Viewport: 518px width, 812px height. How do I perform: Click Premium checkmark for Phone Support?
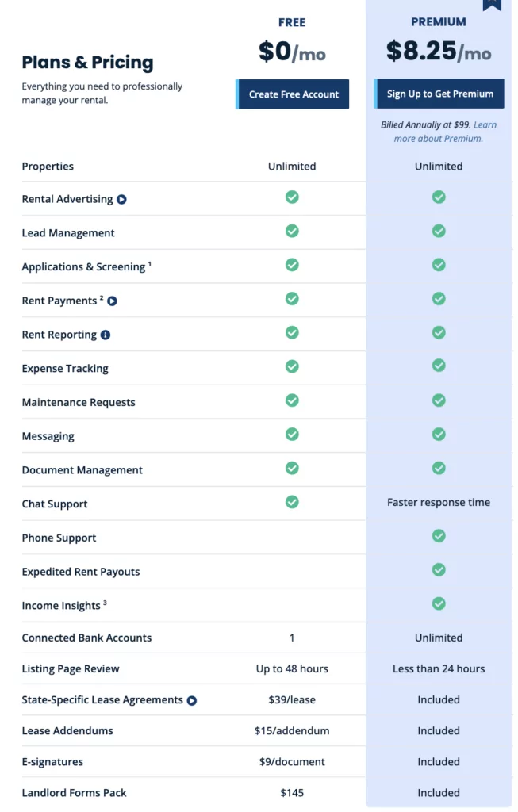click(439, 536)
